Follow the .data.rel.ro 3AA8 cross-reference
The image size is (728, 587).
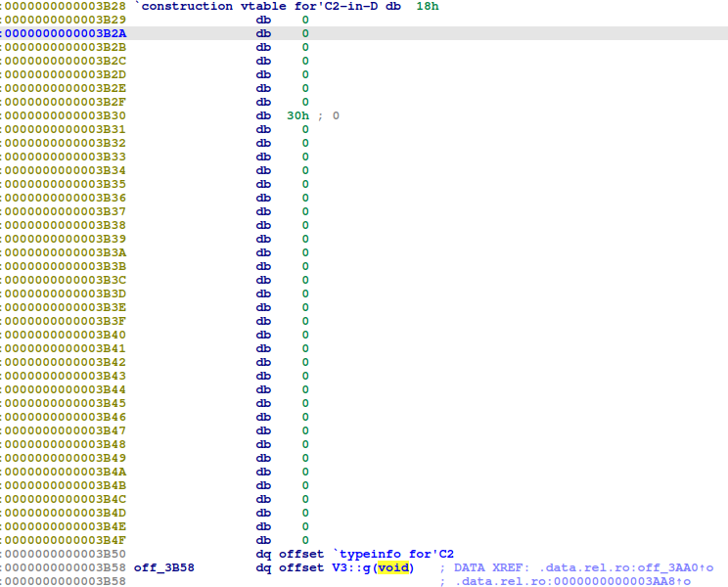click(572, 581)
